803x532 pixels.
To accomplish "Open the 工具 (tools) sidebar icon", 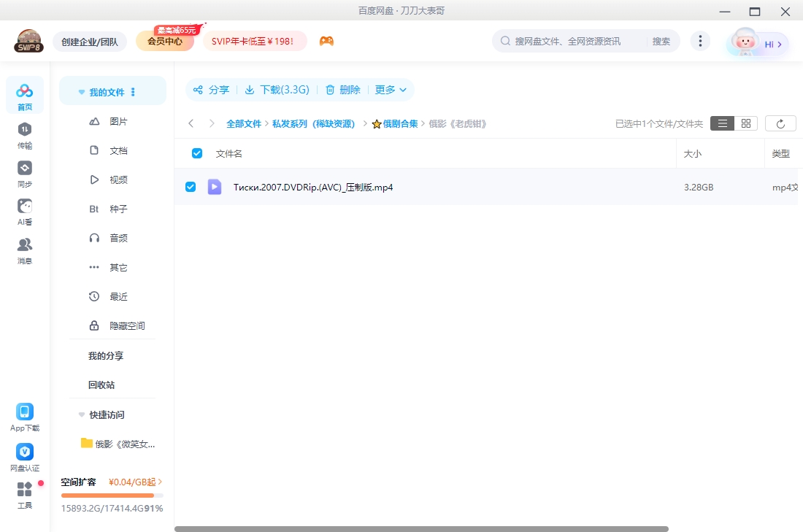I will click(x=24, y=495).
